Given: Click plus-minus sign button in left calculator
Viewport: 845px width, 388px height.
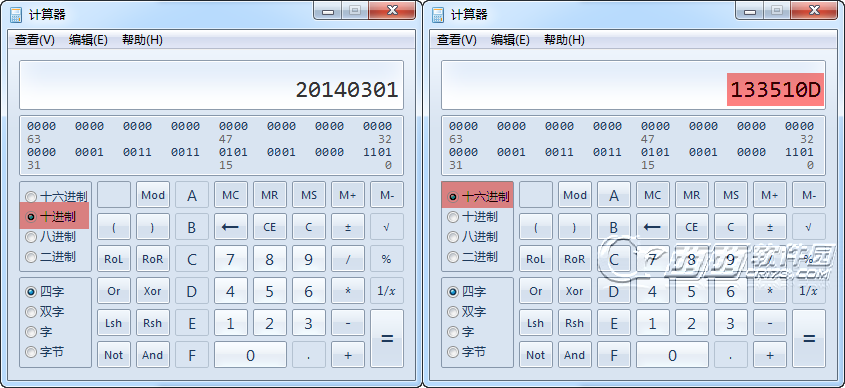Looking at the screenshot, I should (348, 227).
